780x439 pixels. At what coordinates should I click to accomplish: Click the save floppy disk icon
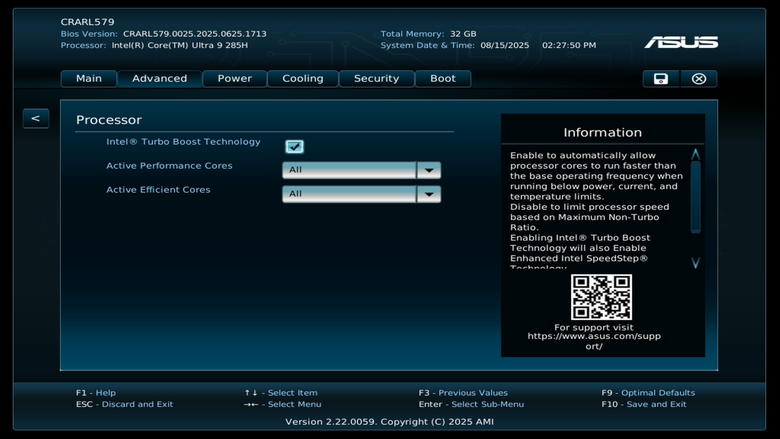point(661,79)
